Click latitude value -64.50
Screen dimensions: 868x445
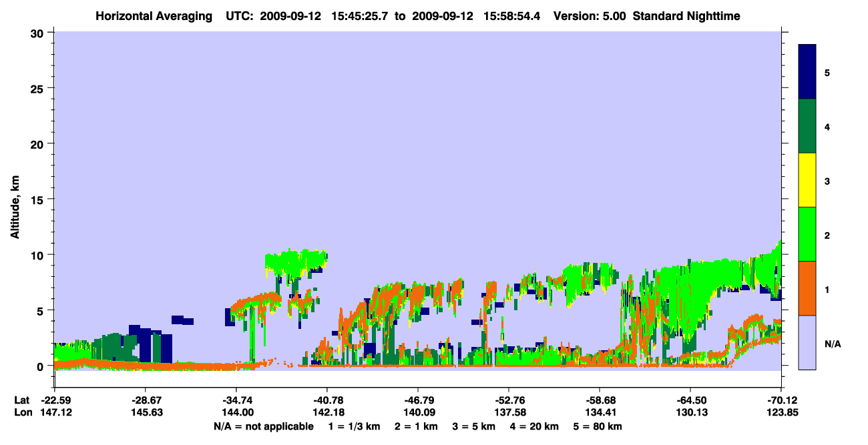(x=690, y=400)
